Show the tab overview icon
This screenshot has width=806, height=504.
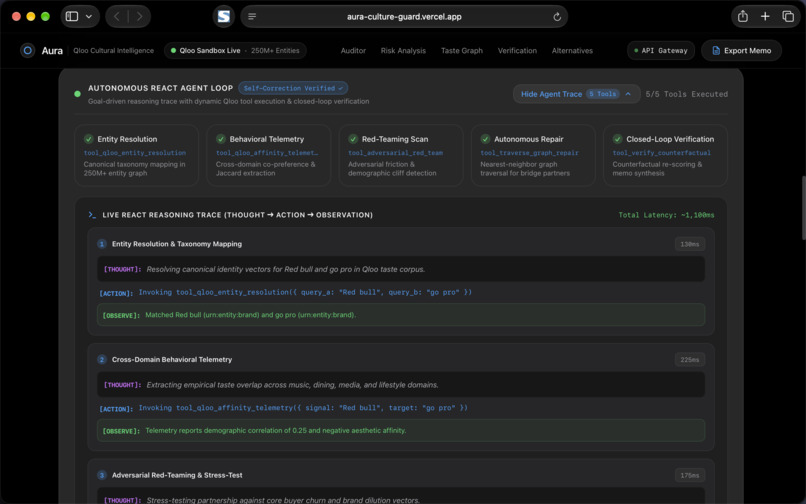[x=788, y=16]
